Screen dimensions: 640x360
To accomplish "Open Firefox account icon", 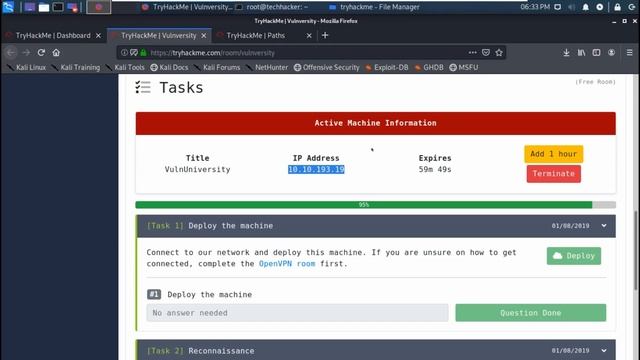I will point(611,52).
